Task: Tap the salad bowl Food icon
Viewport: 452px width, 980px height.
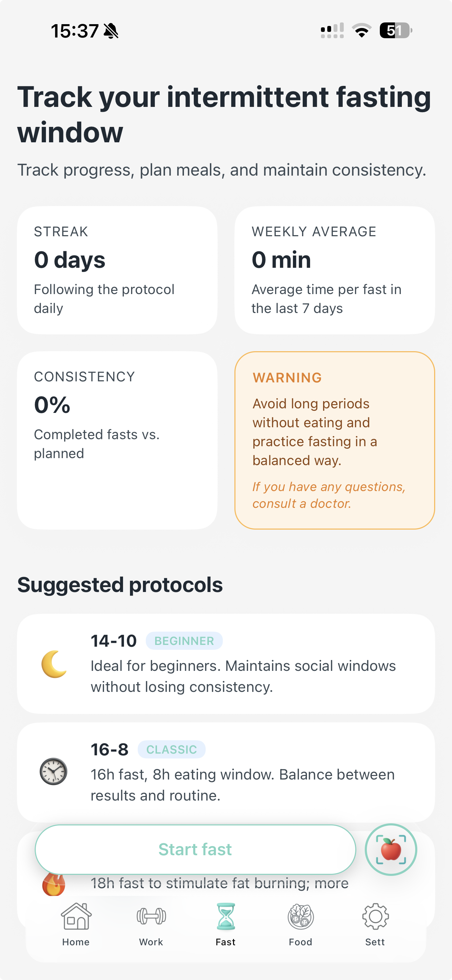Action: pos(301,916)
